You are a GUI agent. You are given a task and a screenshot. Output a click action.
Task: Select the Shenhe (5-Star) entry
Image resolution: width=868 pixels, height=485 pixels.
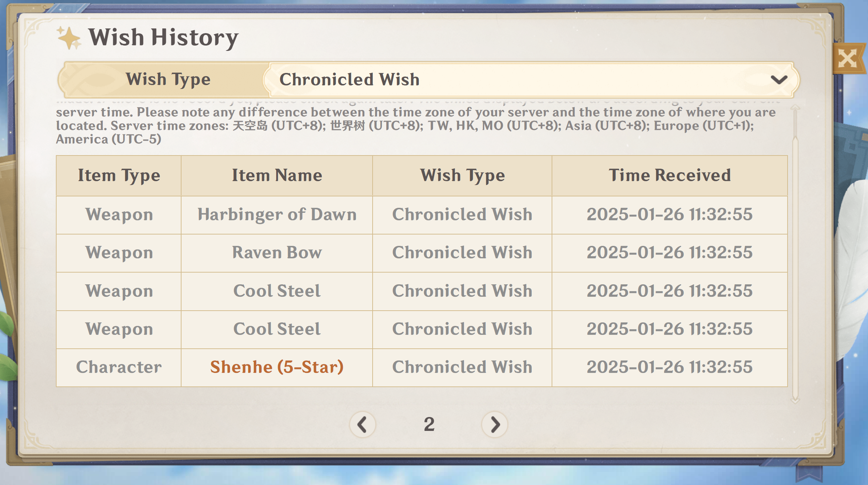click(x=277, y=367)
